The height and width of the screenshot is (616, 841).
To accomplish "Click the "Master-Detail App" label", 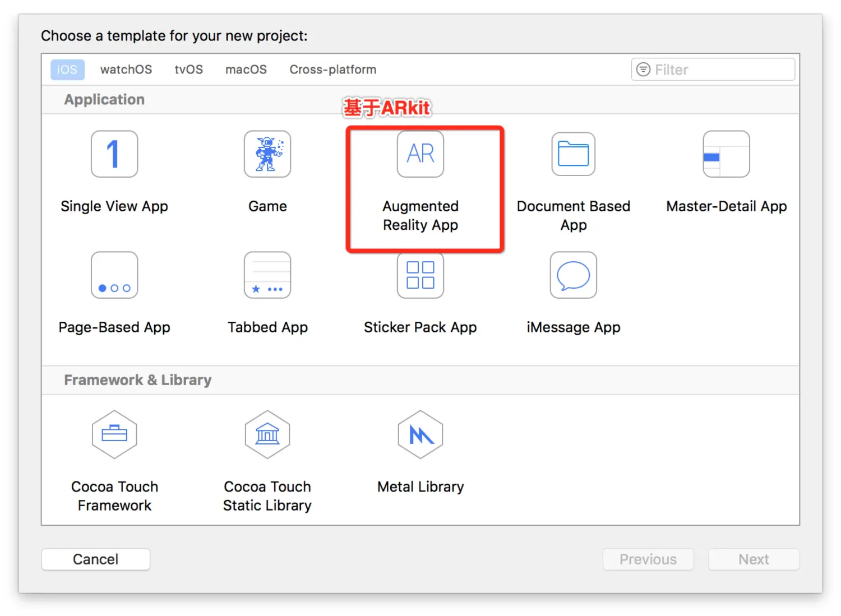I will (727, 206).
